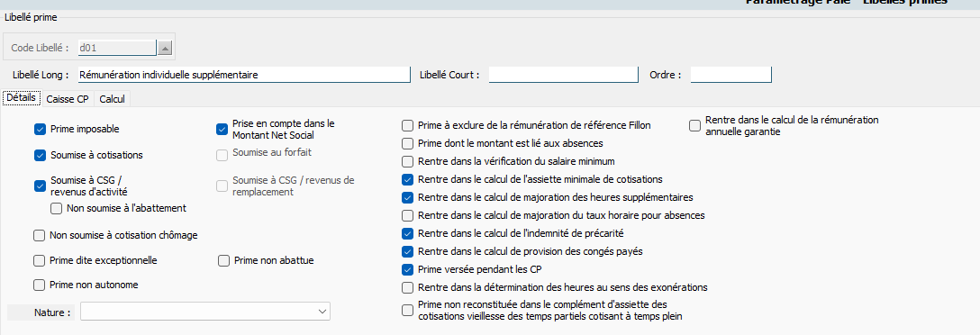980x335 pixels.
Task: Enable Non soumise à l'abattement
Action: coord(56,208)
